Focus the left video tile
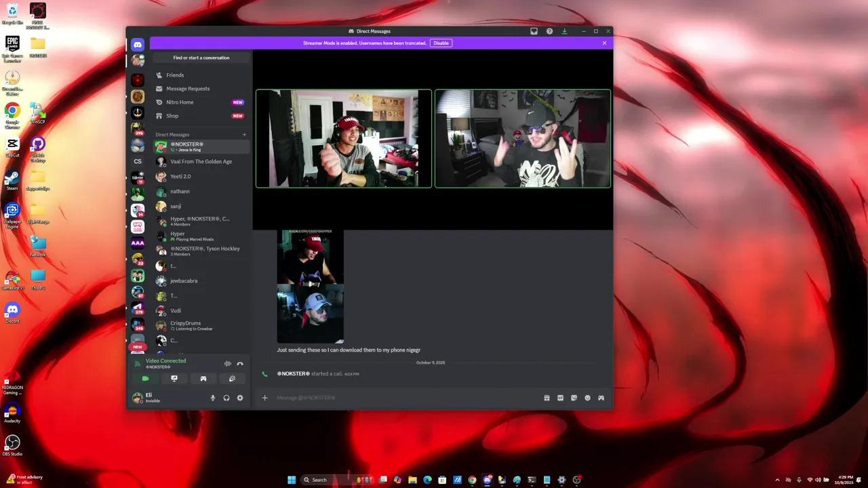The height and width of the screenshot is (488, 868). tap(344, 138)
